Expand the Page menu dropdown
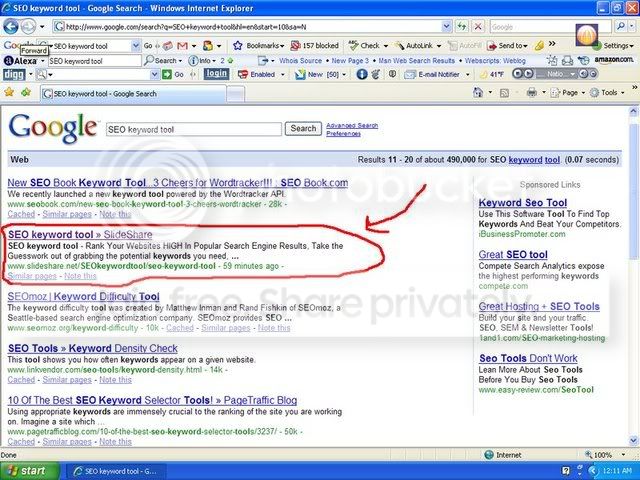Viewport: 640px width, 480px height. tap(583, 93)
